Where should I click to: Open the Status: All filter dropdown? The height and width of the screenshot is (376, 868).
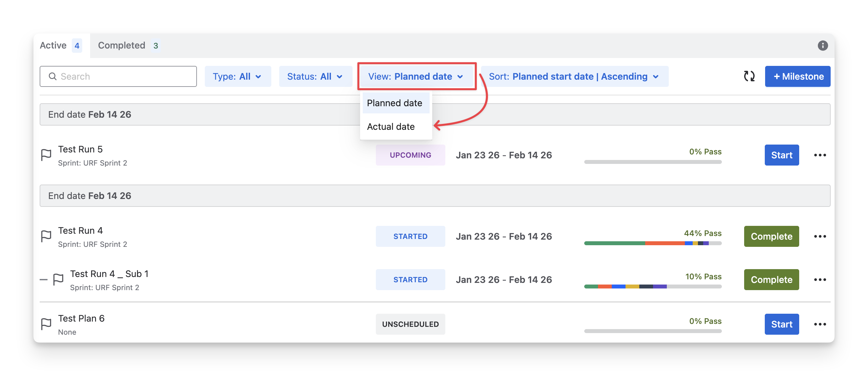[x=315, y=77]
